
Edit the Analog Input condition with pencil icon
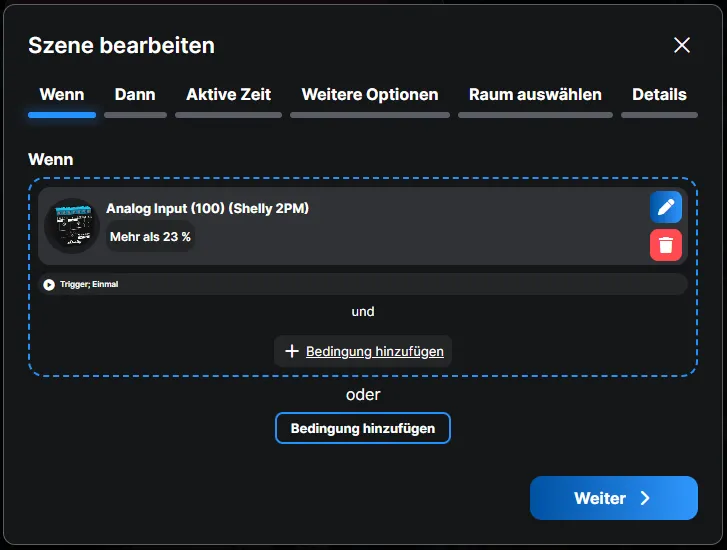click(x=665, y=208)
